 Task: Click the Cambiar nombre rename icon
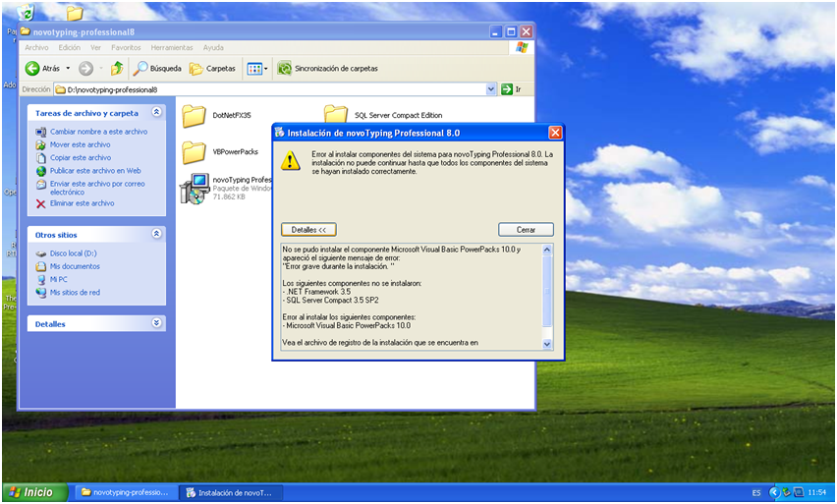pyautogui.click(x=40, y=132)
